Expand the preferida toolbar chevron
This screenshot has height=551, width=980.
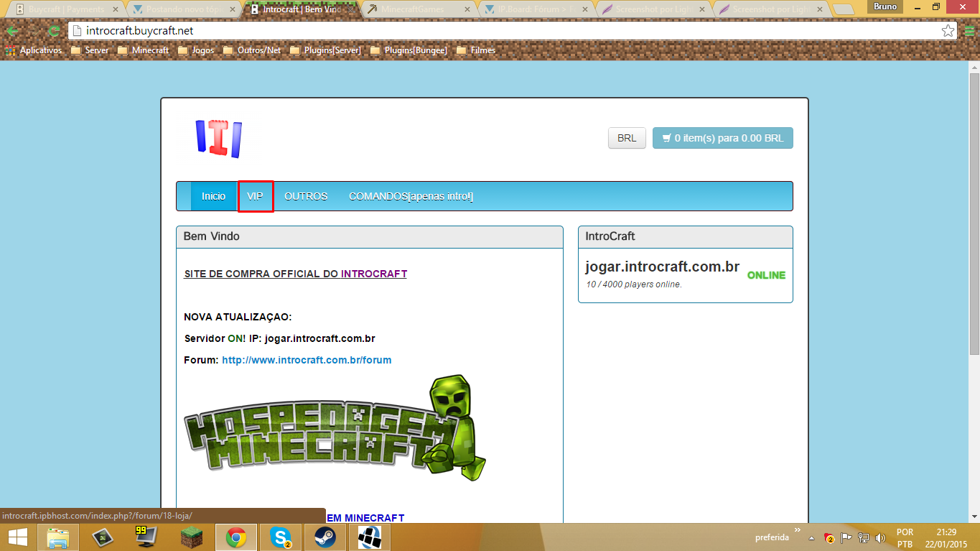coord(796,532)
